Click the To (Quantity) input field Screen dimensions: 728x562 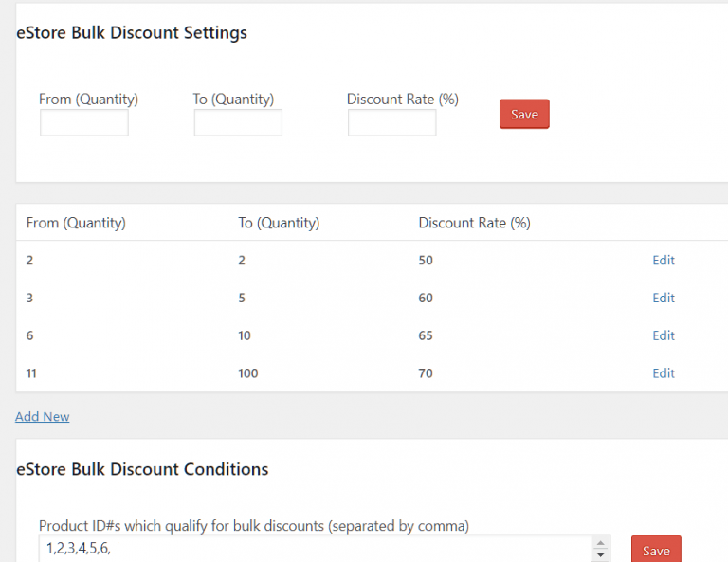point(238,122)
